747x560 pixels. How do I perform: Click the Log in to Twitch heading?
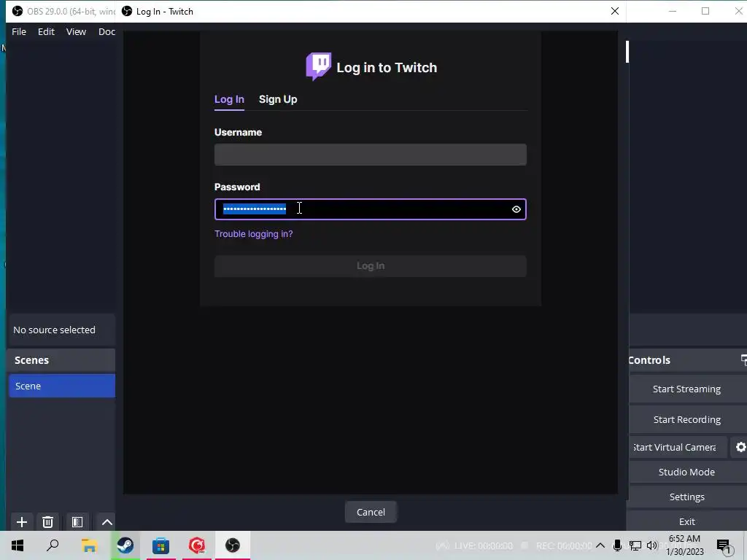[x=387, y=68]
